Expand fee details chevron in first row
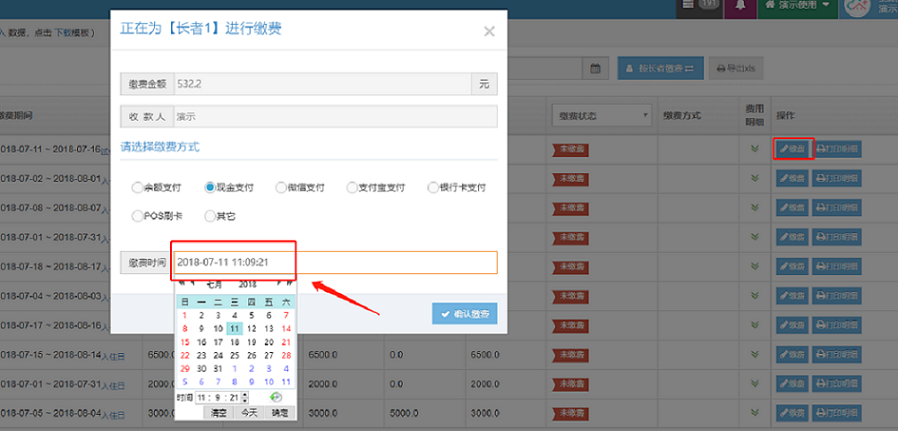This screenshot has width=898, height=431. tap(755, 150)
